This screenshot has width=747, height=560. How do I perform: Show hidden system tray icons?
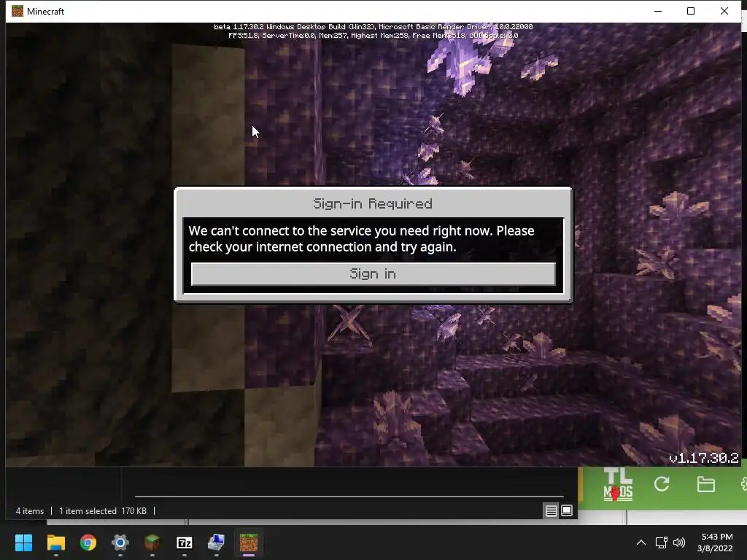click(641, 542)
